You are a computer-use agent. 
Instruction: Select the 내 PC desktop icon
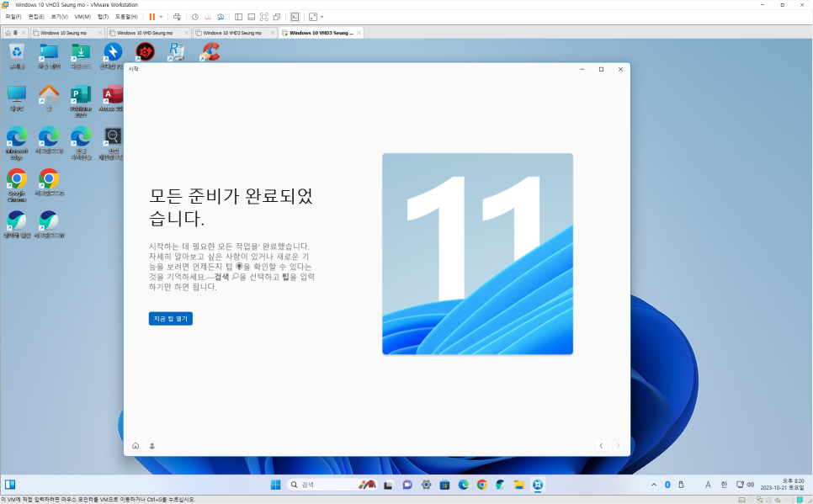[x=17, y=98]
